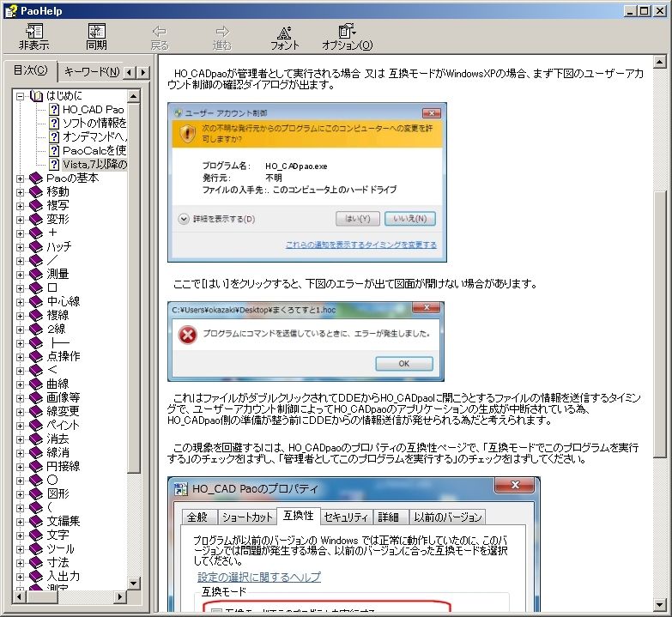Screen dimensions: 672x617
Task: Click 以前のバージョン tab in properties image
Action: 447,517
